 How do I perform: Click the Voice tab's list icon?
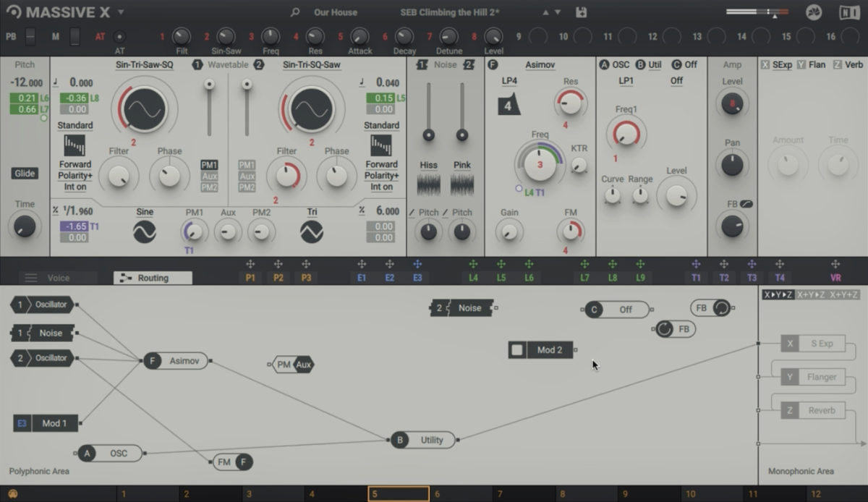31,278
